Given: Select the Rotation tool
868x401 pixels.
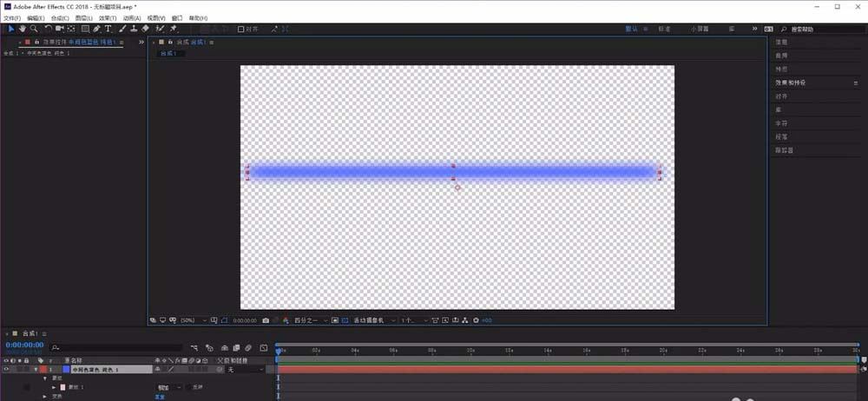Looking at the screenshot, I should tap(48, 29).
